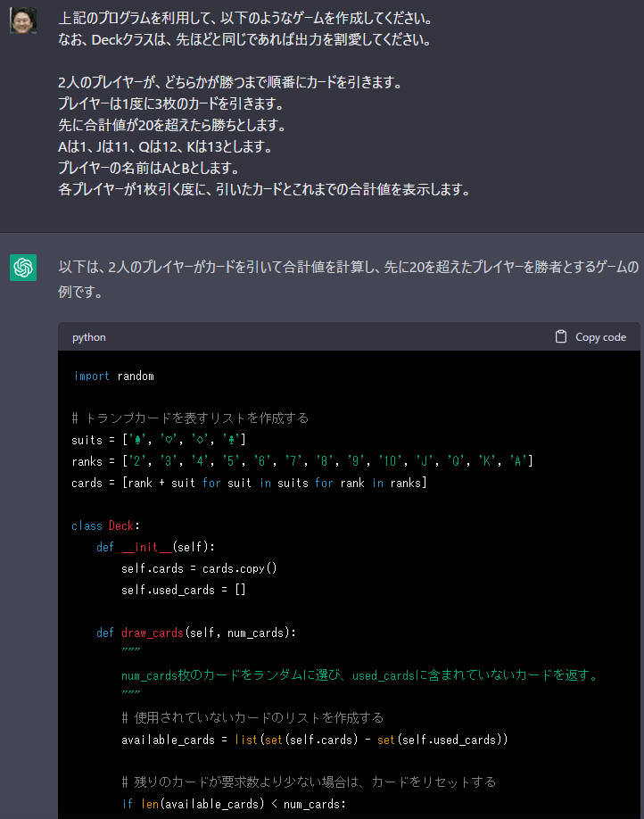The height and width of the screenshot is (819, 644).
Task: Click the user profile avatar photo
Action: click(x=23, y=21)
